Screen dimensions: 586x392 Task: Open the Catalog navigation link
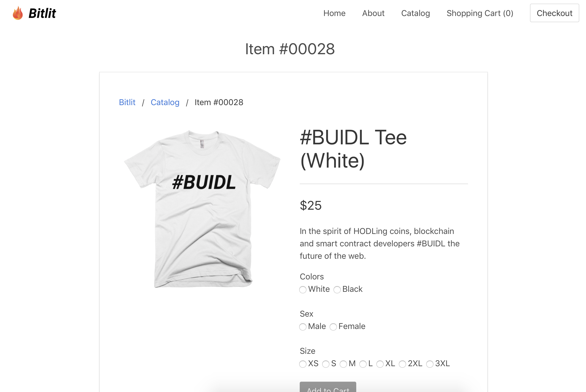point(415,13)
